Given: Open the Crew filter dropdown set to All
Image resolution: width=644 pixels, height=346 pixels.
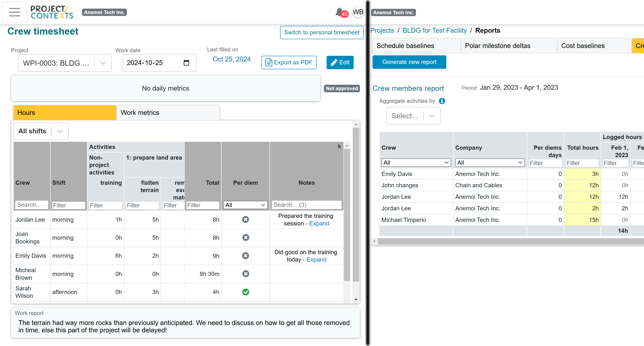Looking at the screenshot, I should (x=416, y=163).
